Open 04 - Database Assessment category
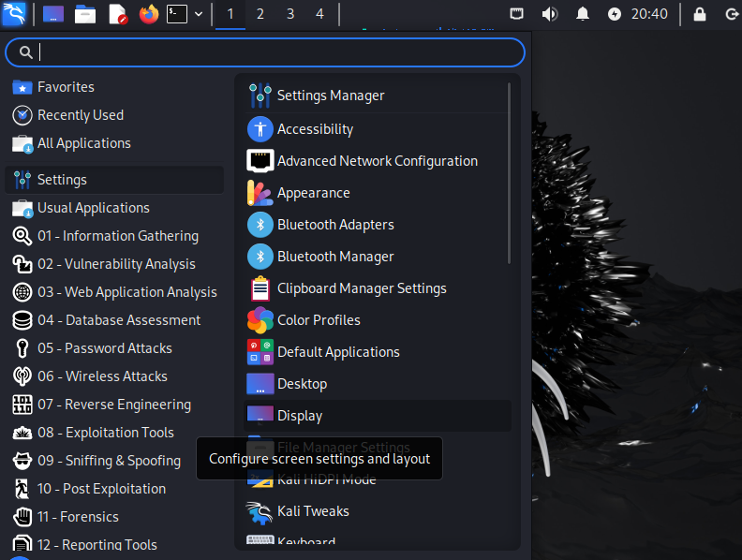The height and width of the screenshot is (560, 742). coord(113,320)
